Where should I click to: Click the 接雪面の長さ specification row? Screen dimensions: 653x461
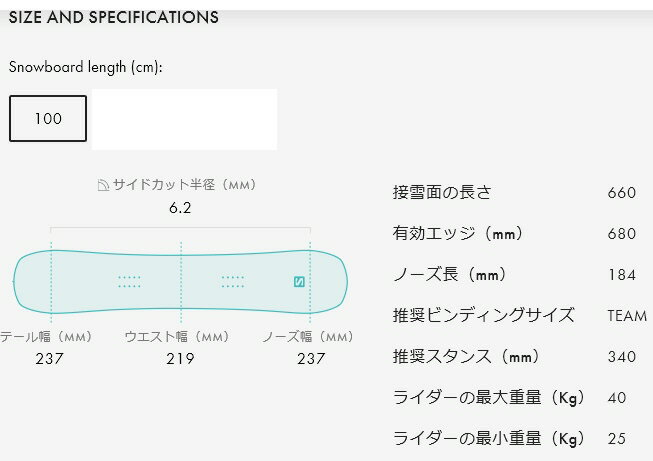tap(442, 193)
